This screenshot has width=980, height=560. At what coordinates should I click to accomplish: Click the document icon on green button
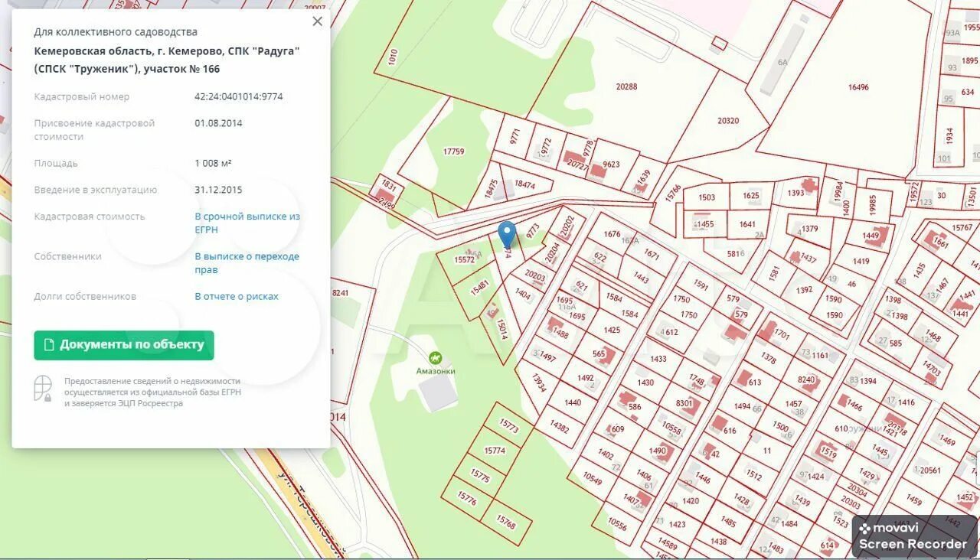49,345
